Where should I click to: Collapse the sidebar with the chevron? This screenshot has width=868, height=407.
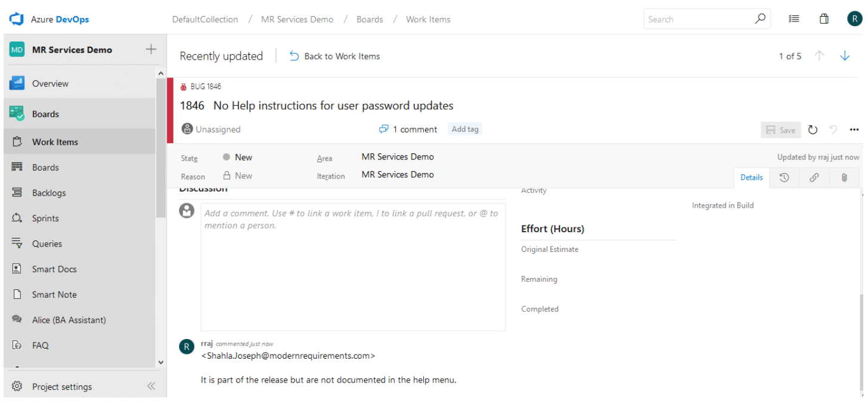pos(151,386)
